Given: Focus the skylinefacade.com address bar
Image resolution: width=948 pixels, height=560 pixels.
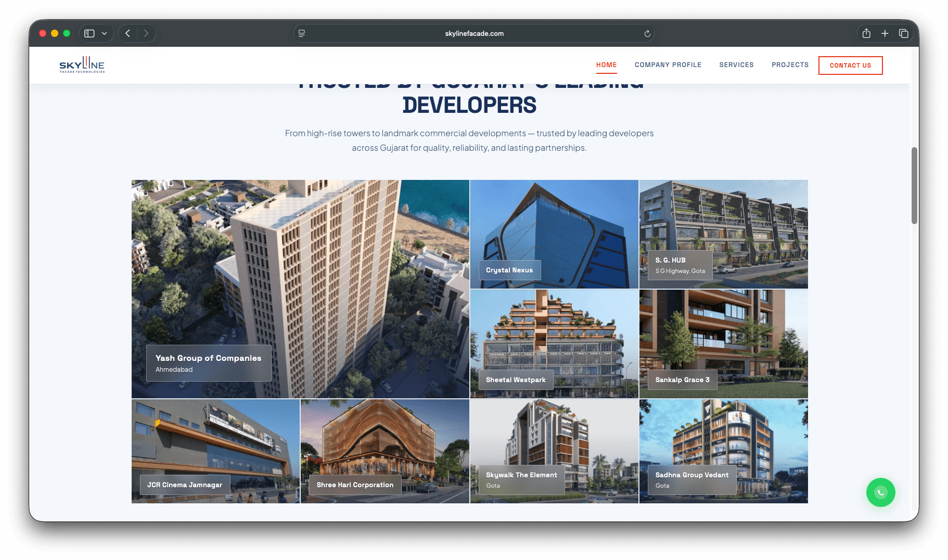Looking at the screenshot, I should coord(474,33).
